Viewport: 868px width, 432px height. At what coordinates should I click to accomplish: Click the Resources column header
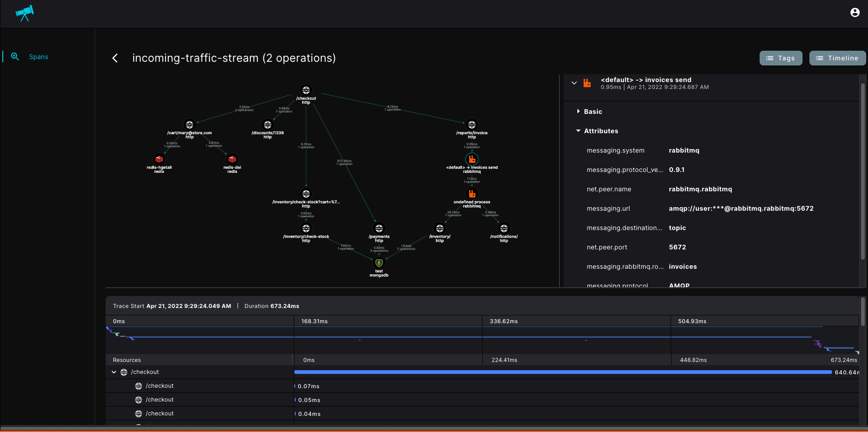point(127,360)
